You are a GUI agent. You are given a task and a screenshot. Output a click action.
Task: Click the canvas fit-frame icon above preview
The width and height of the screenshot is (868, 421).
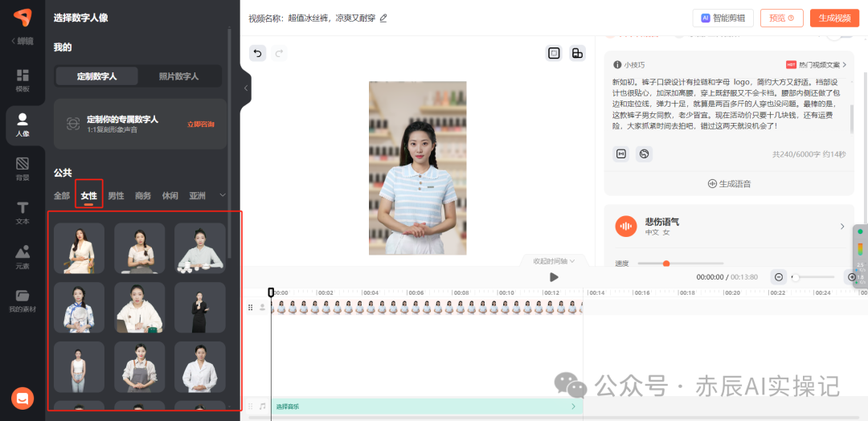click(x=554, y=53)
